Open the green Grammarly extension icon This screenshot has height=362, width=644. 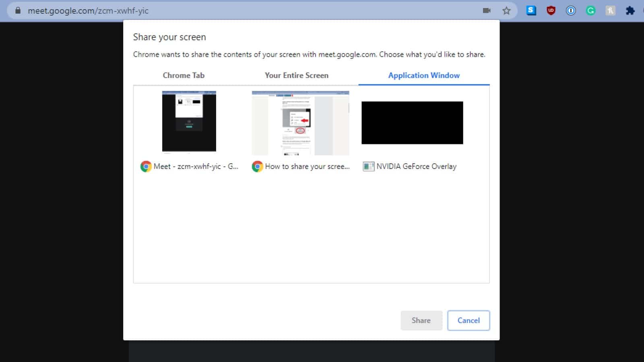590,11
